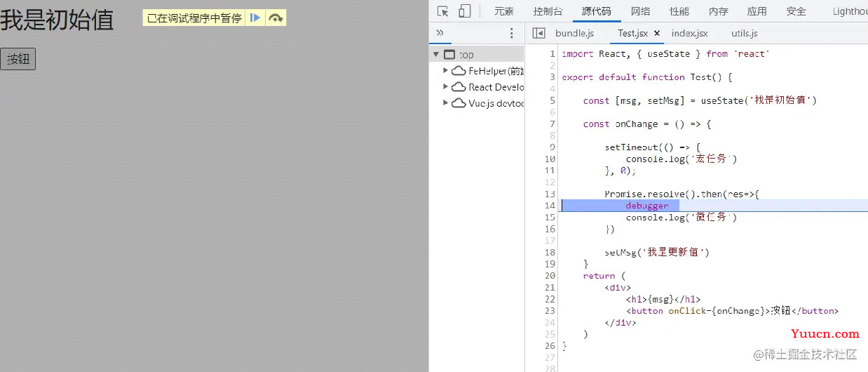868x372 pixels.
Task: Open more navigator tabs chevron
Action: (x=440, y=33)
